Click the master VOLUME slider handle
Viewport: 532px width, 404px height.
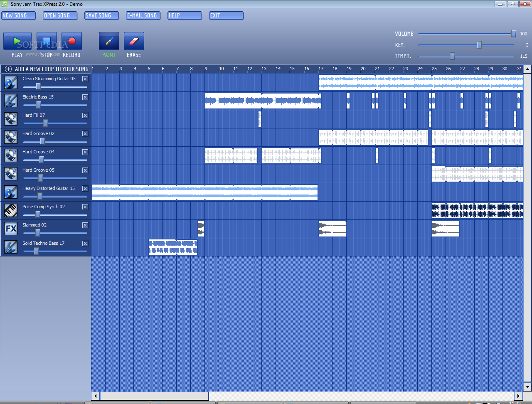coord(514,34)
